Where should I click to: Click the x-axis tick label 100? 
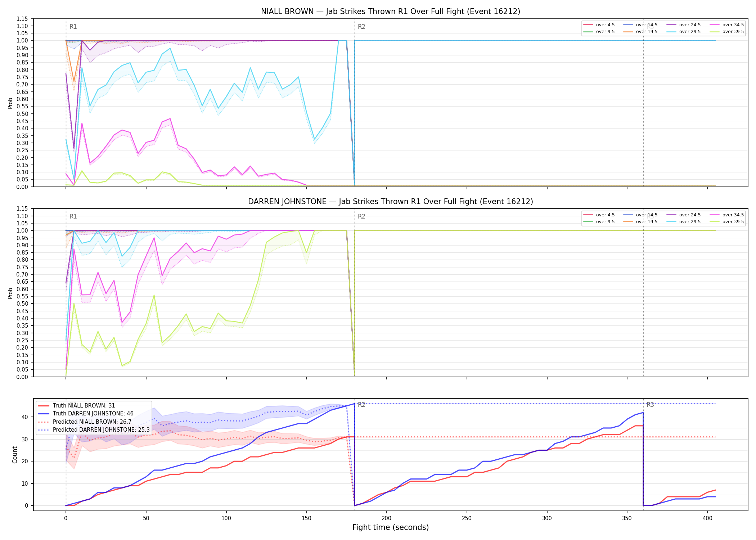(226, 518)
